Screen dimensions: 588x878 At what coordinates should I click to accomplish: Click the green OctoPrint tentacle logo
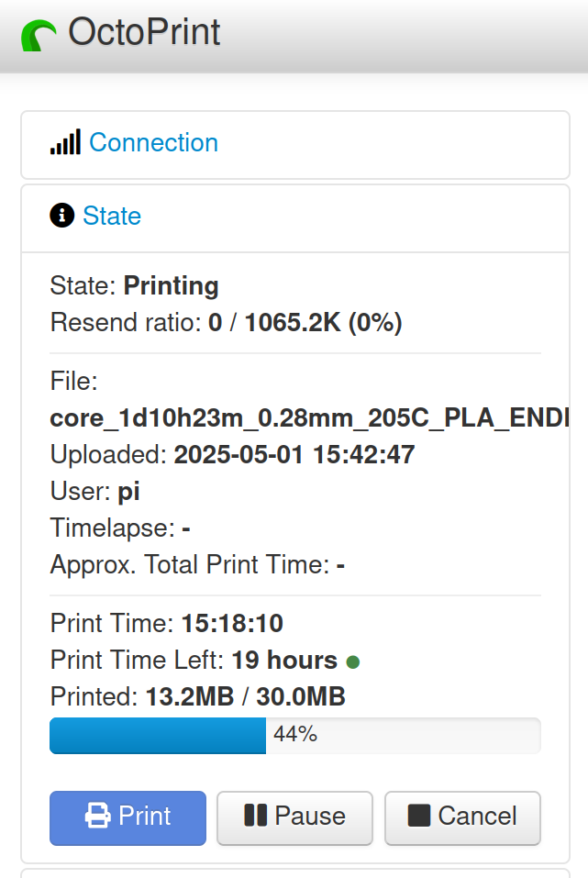pyautogui.click(x=39, y=35)
